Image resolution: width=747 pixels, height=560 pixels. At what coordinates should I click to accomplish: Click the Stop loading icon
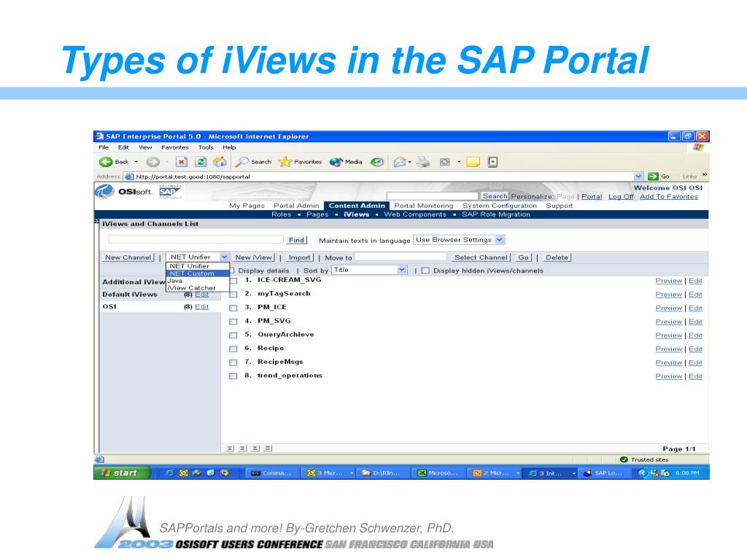[x=182, y=162]
